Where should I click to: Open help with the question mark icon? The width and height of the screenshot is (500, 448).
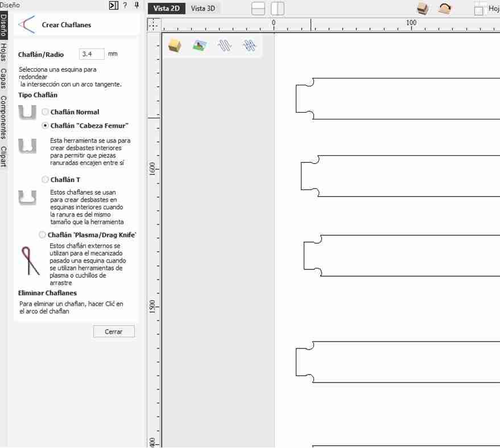click(125, 6)
